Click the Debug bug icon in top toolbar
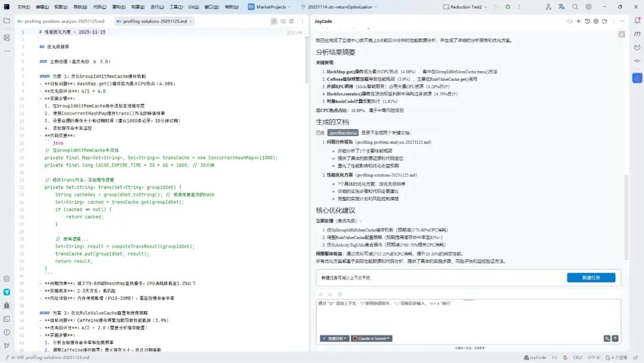The height and width of the screenshot is (363, 644). point(507,7)
